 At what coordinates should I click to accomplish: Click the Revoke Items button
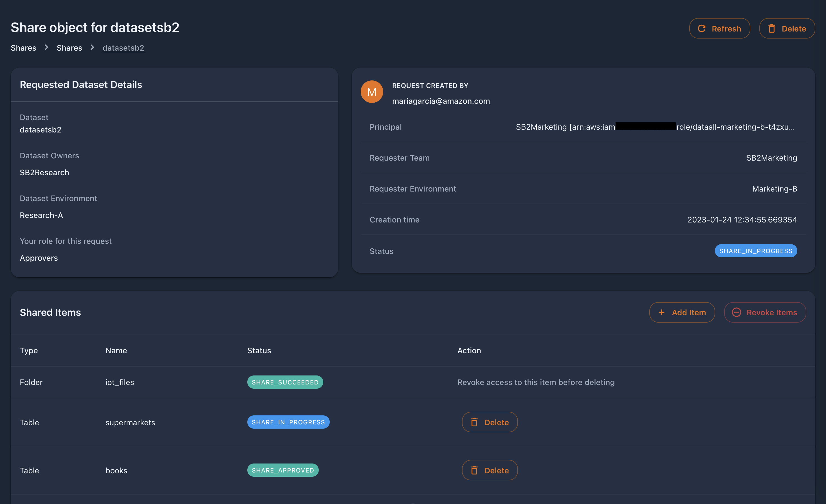click(x=765, y=312)
